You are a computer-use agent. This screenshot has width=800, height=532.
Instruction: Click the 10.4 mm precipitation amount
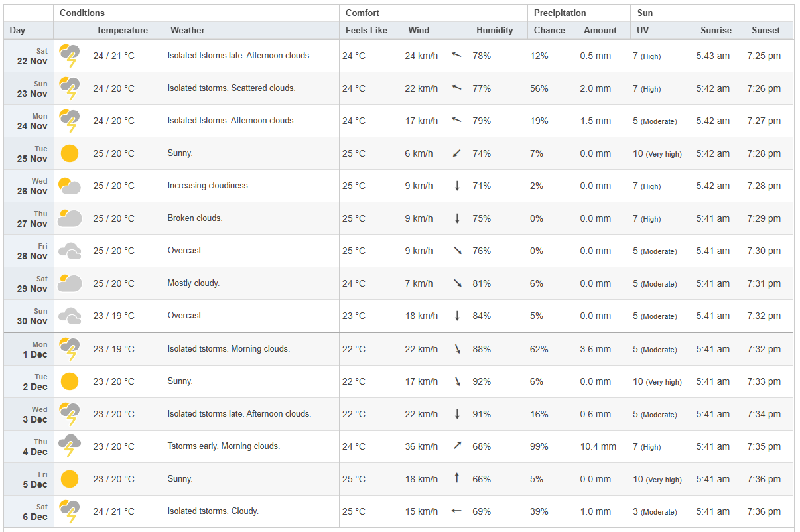599,446
